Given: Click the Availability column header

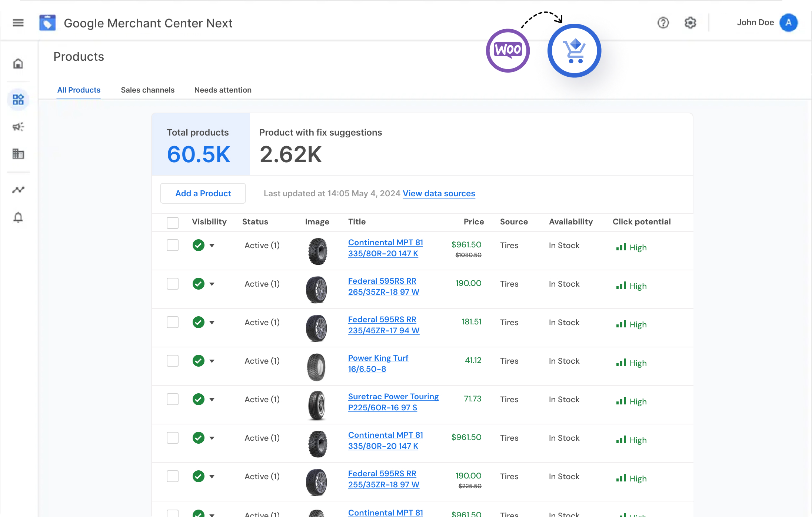Looking at the screenshot, I should click(x=571, y=221).
